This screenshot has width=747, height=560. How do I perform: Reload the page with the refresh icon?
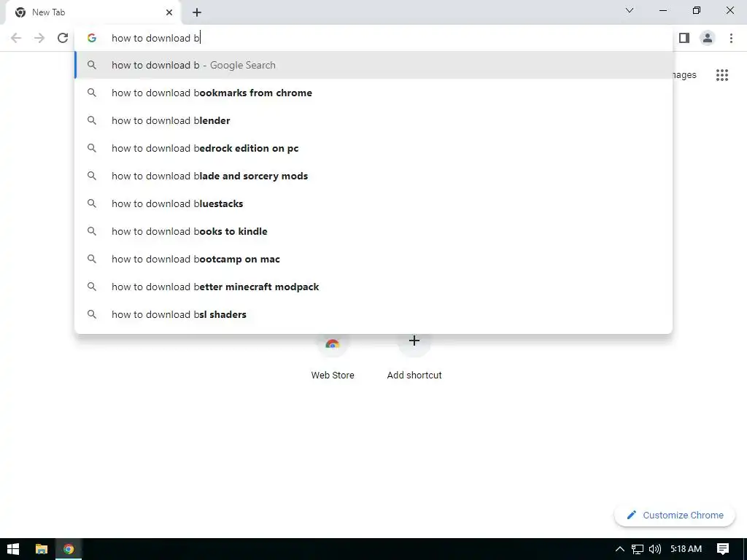click(x=63, y=38)
